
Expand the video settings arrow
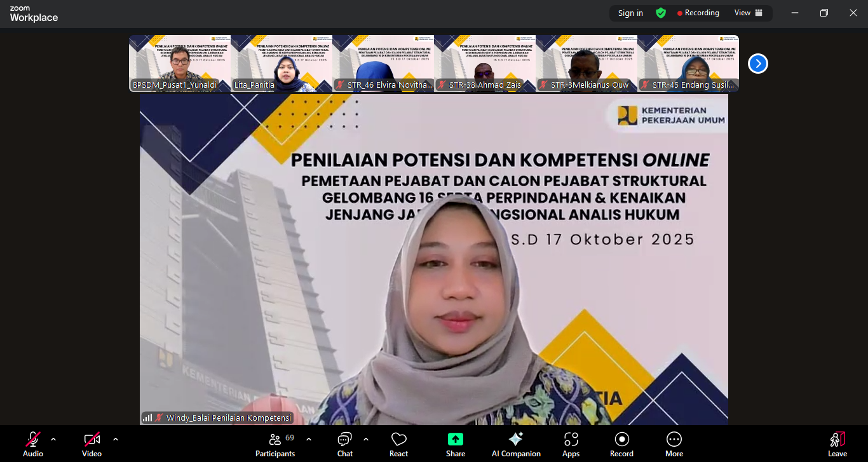click(115, 439)
